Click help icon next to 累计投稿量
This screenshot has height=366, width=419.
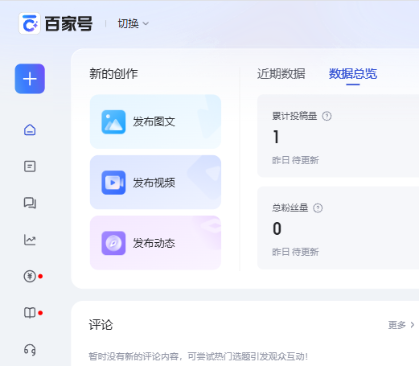(327, 116)
